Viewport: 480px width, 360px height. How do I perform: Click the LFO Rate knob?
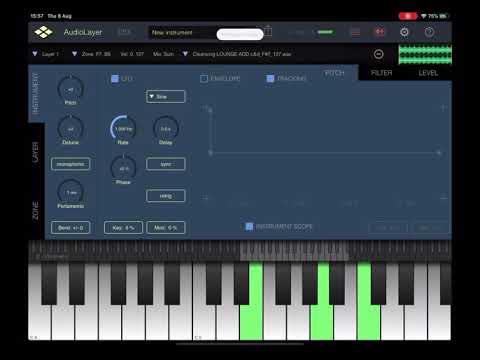123,128
